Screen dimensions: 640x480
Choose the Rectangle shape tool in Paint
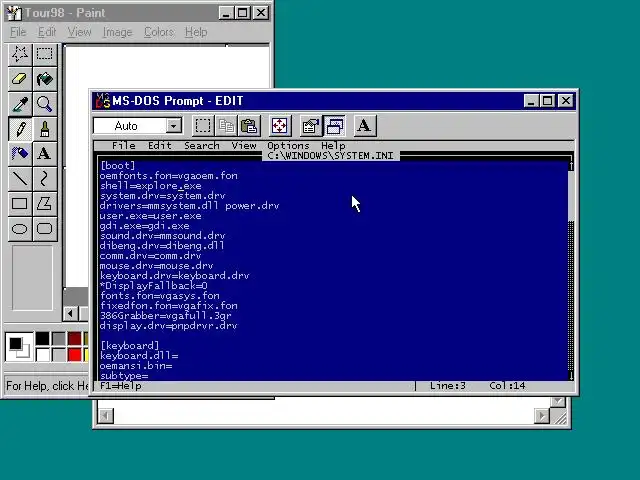pos(20,204)
